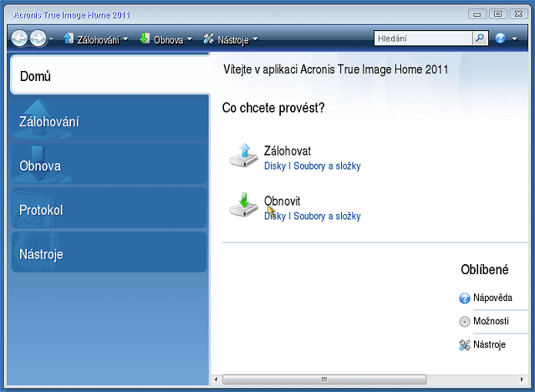This screenshot has height=392, width=535.
Task: Expand the help dropdown arrow
Action: [x=515, y=39]
